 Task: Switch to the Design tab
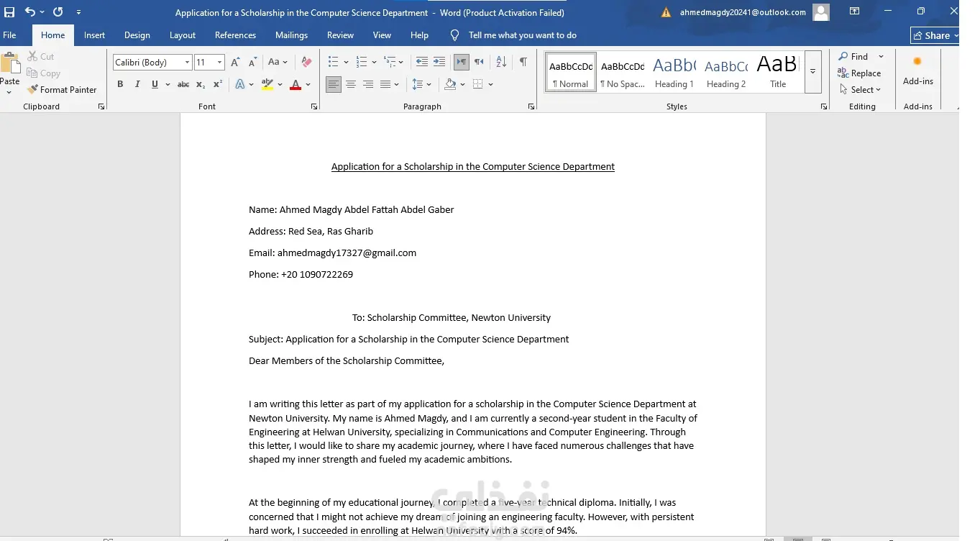coord(137,35)
